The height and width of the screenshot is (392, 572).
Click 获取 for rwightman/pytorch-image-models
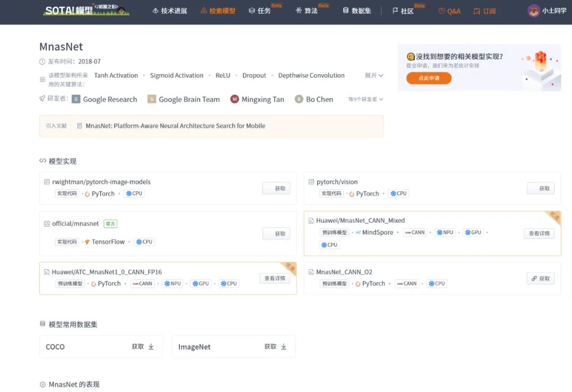point(276,189)
